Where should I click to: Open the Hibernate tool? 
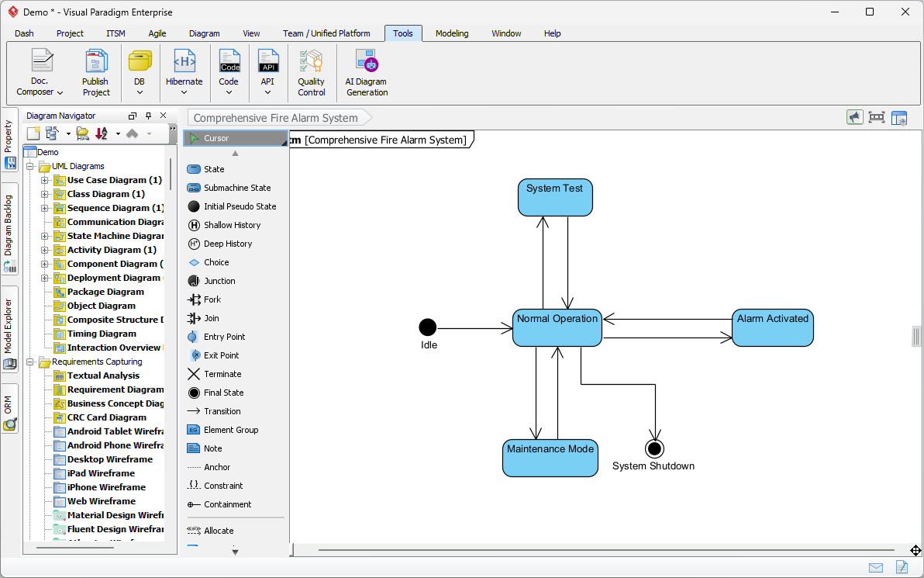[x=184, y=73]
